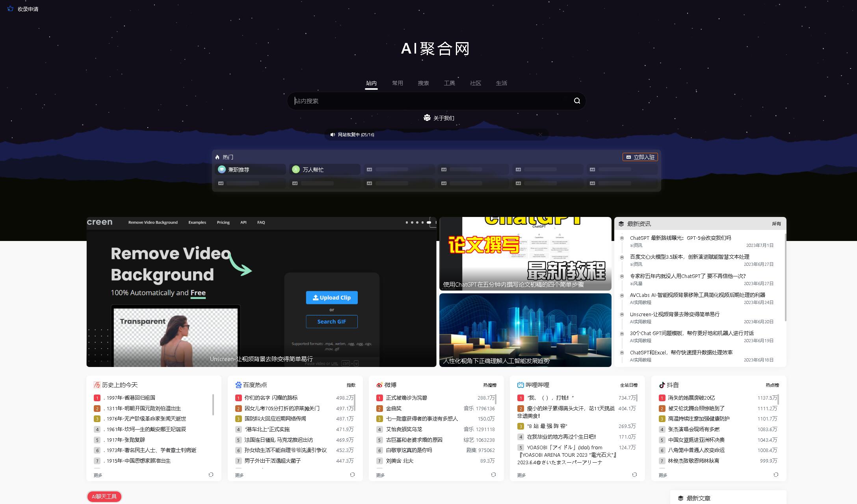
Task: Click the Baidu paw icon in 百度热点
Action: click(x=238, y=385)
